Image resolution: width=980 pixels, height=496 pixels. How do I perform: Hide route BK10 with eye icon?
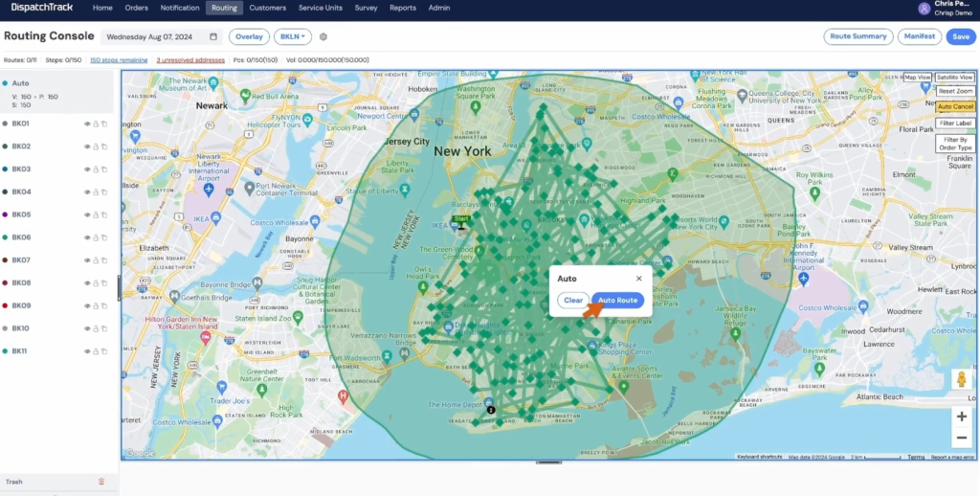[87, 328]
